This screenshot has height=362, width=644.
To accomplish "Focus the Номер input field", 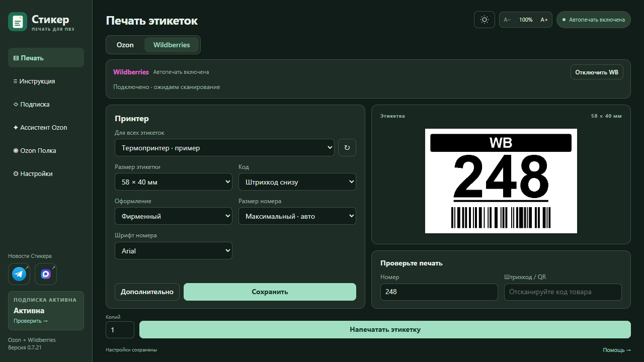I will tap(439, 292).
